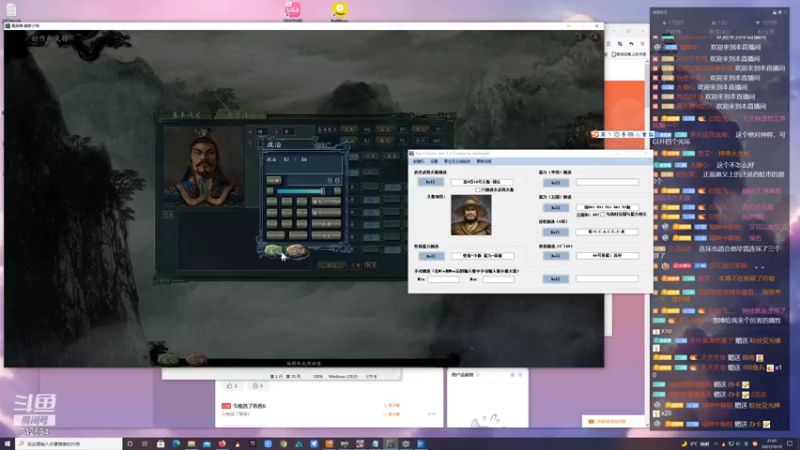Click Roll in the single-stat ability filter section
Image resolution: width=800 pixels, height=450 pixels.
(x=556, y=183)
